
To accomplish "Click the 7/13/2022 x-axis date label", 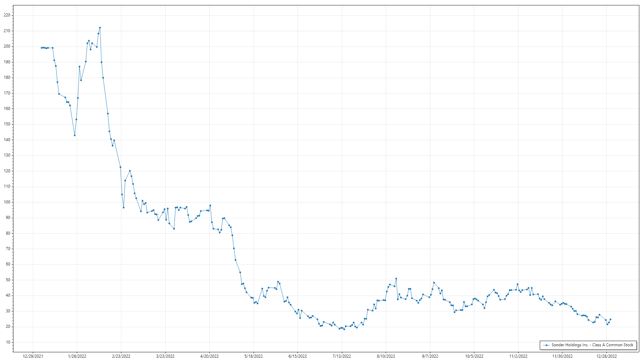I will point(342,356).
